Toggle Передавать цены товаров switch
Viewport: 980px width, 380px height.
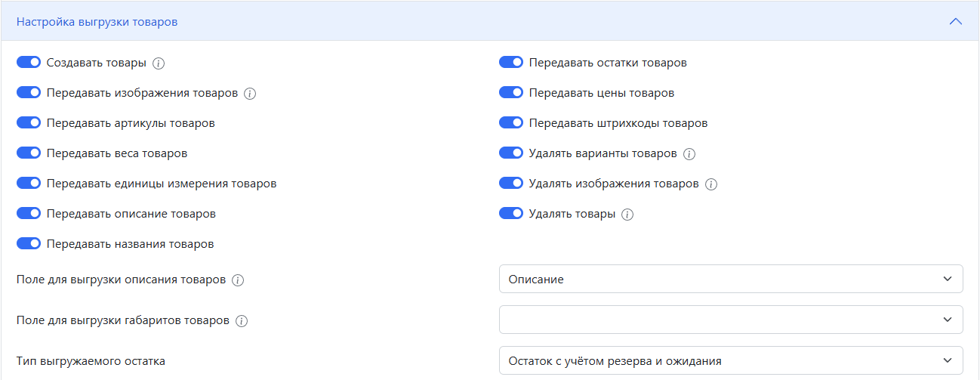pos(511,93)
